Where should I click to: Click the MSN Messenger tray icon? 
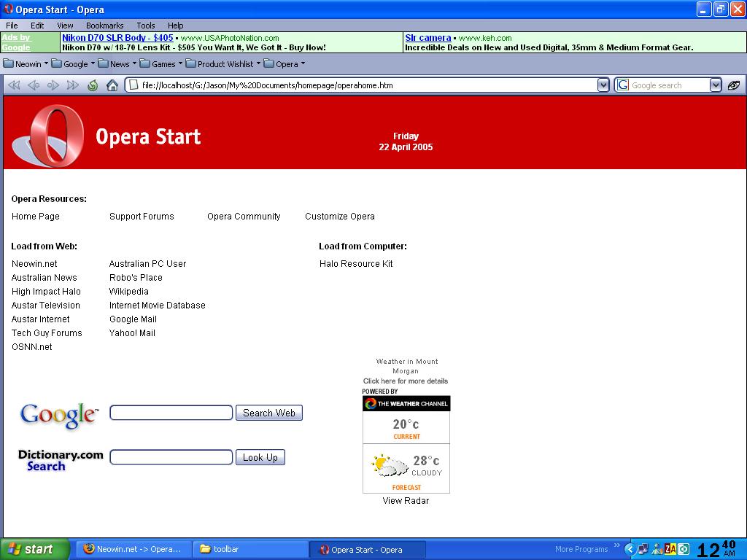click(657, 549)
